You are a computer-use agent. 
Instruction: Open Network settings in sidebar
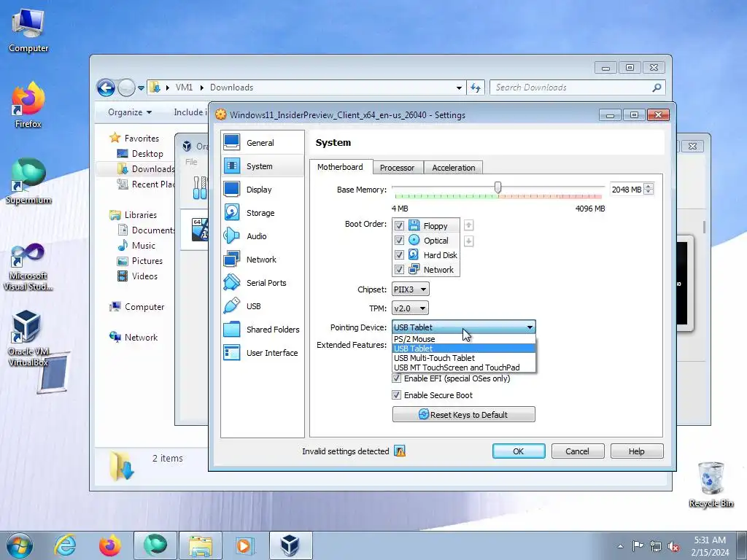[x=263, y=259]
